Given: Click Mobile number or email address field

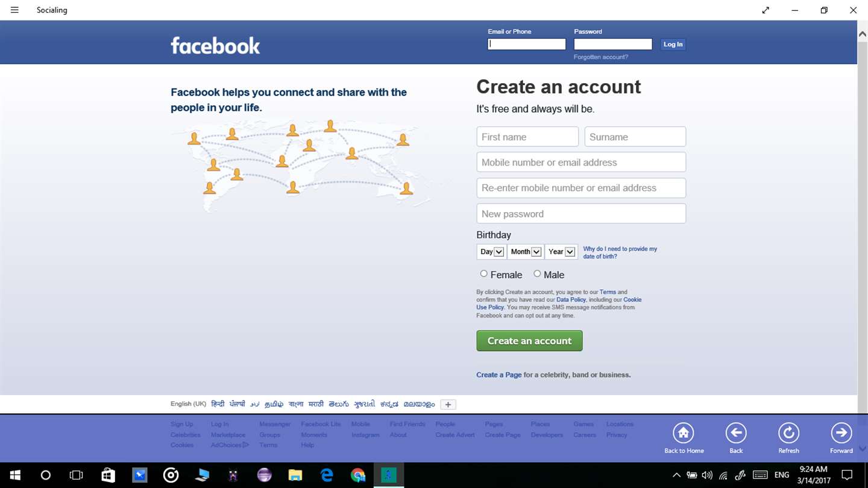Looking at the screenshot, I should click(x=581, y=162).
